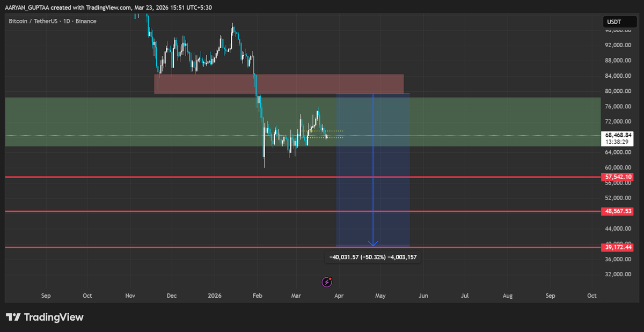Viewport: 644px width, 332px height.
Task: Click the Dec label on time axis
Action: coord(172,296)
